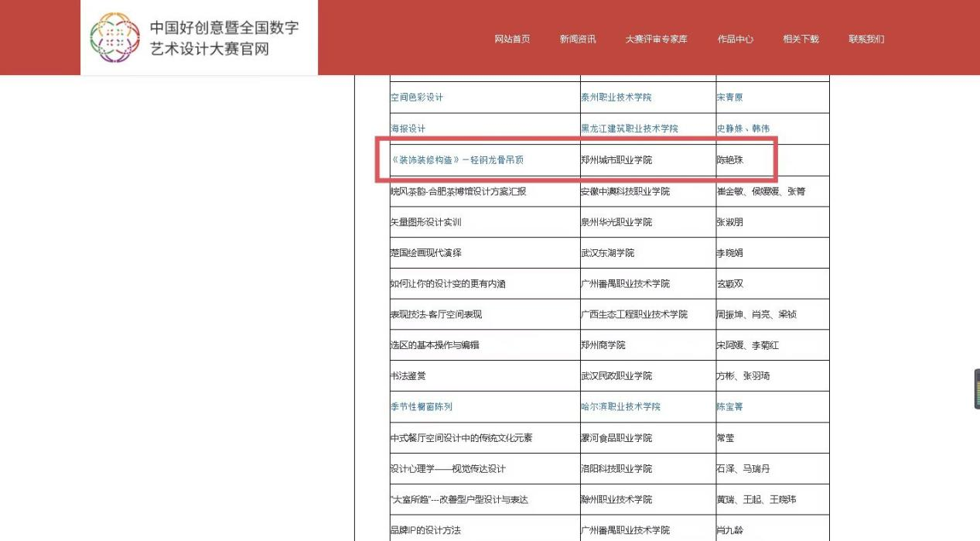Open the 黑龙江建筑职业技术学院 link
The width and height of the screenshot is (980, 541).
click(630, 128)
